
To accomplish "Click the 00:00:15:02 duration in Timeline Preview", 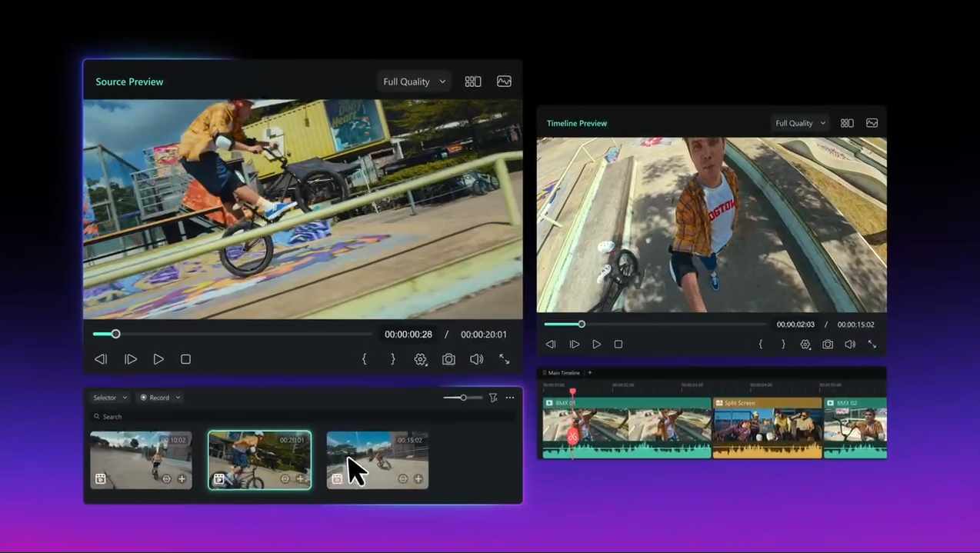I will (856, 325).
